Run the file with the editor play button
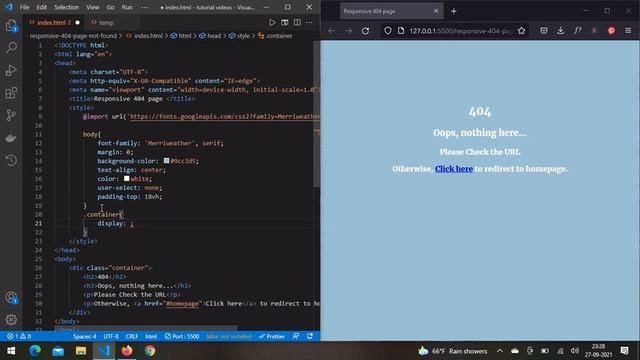This screenshot has height=360, width=640. (272, 22)
